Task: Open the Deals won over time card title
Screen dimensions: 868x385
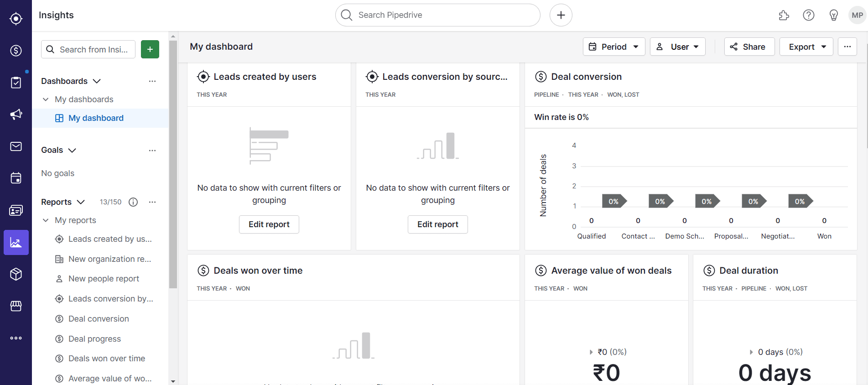Action: 258,271
